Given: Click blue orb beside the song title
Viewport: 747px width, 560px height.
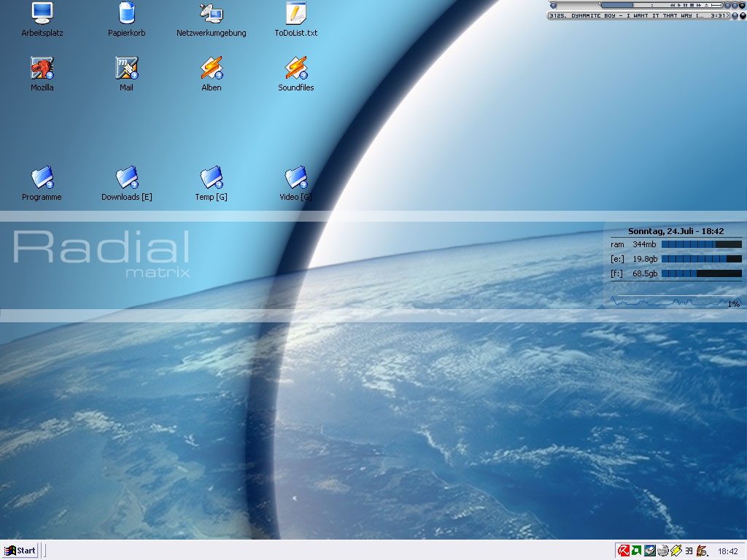Looking at the screenshot, I should (x=735, y=16).
